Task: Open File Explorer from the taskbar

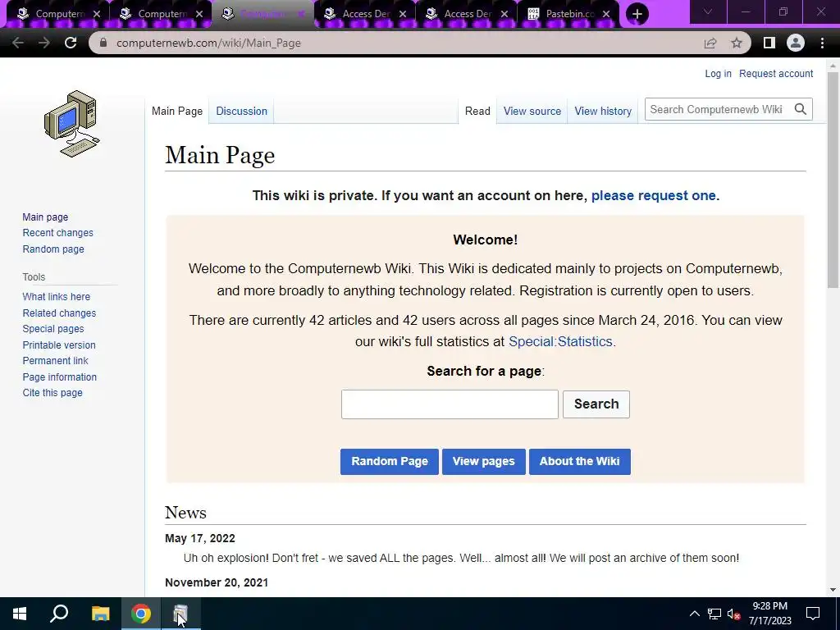Action: pyautogui.click(x=100, y=614)
